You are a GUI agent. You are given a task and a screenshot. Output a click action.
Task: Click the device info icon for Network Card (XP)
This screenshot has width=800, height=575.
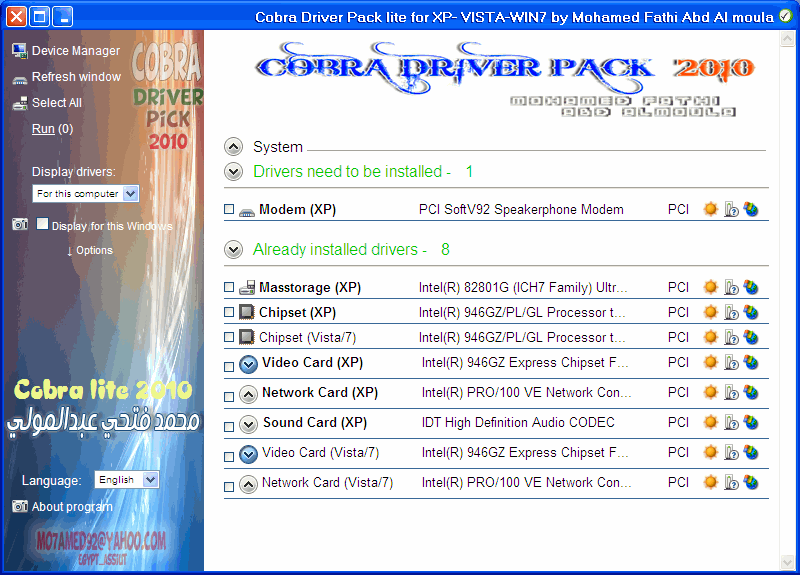[731, 393]
